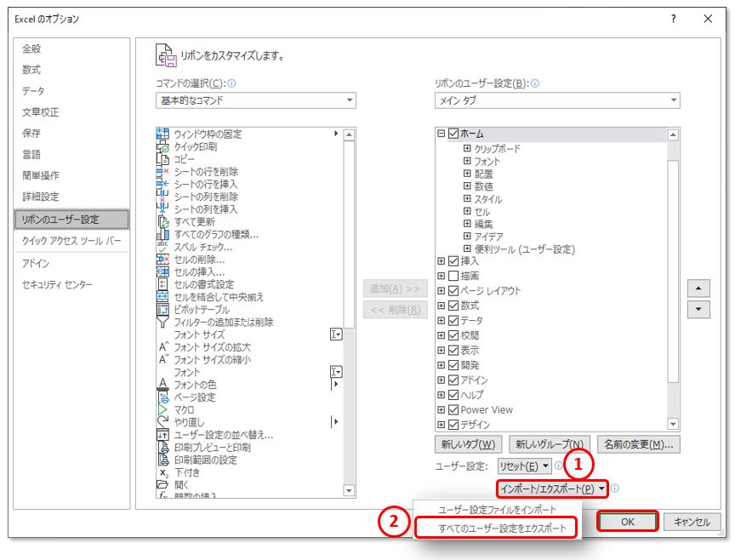Choose the PivotTable (ピボットテーブル) icon
This screenshot has width=735, height=560.
pos(162,310)
